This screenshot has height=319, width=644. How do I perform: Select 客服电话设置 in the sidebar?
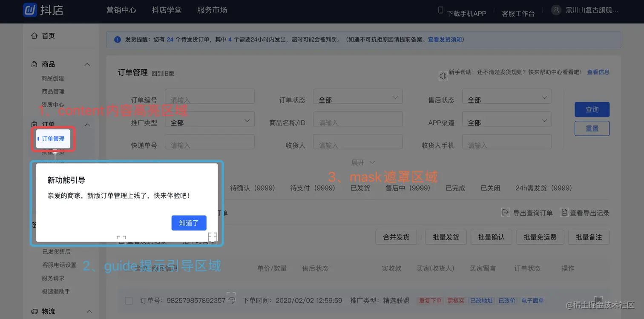tap(59, 265)
